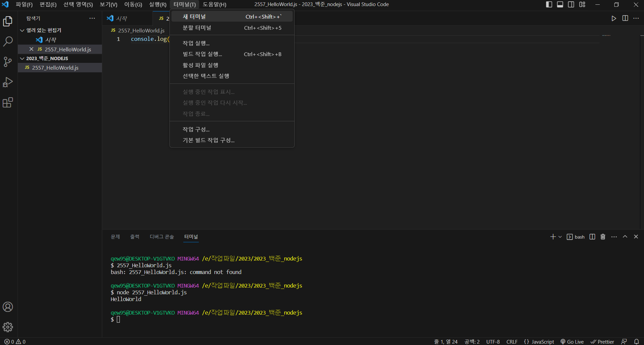Open the 보기(V) menu
Screen dimensions: 644x345
[109, 4]
